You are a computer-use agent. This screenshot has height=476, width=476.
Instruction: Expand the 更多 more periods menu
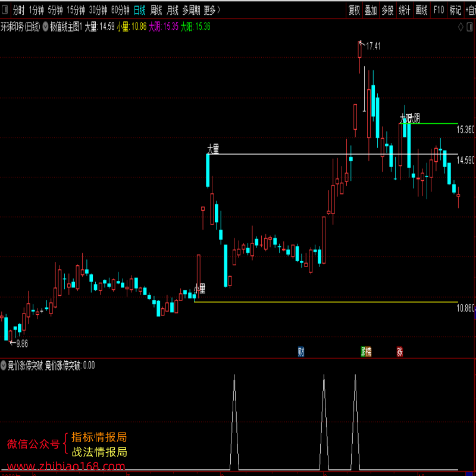pyautogui.click(x=212, y=10)
